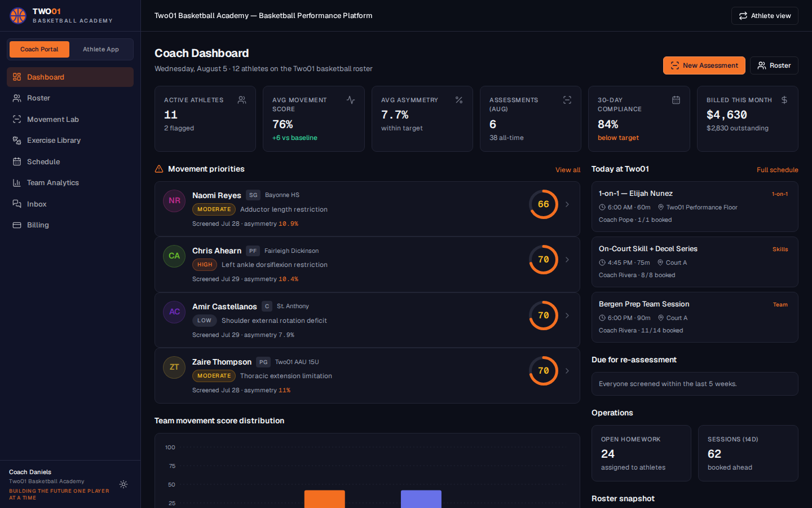The height and width of the screenshot is (508, 812).
Task: Expand Amir Castellanos row chevron
Action: (x=567, y=316)
